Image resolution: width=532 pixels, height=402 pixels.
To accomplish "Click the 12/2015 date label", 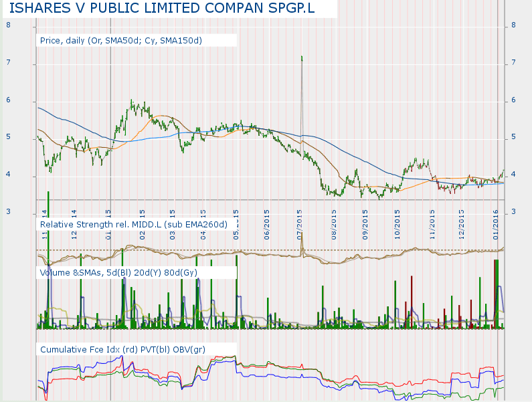I will (462, 225).
